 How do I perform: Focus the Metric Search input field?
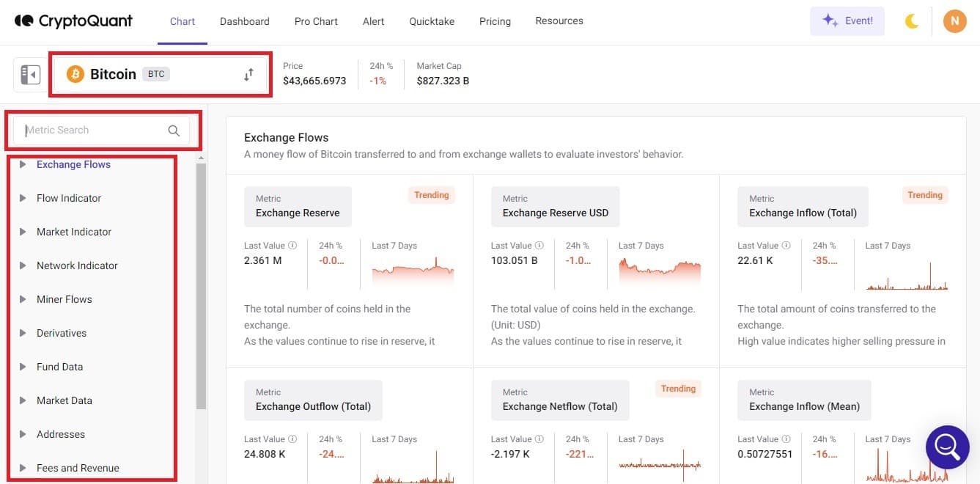pos(101,131)
